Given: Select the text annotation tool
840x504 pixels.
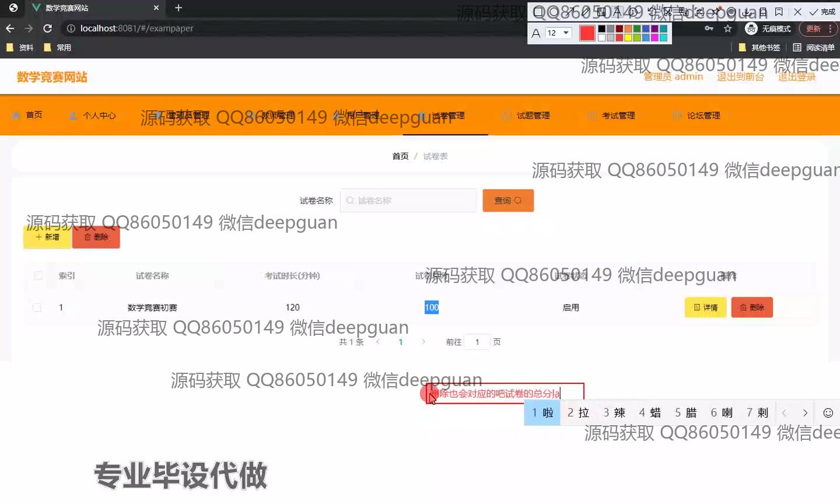Looking at the screenshot, I should coord(617,12).
